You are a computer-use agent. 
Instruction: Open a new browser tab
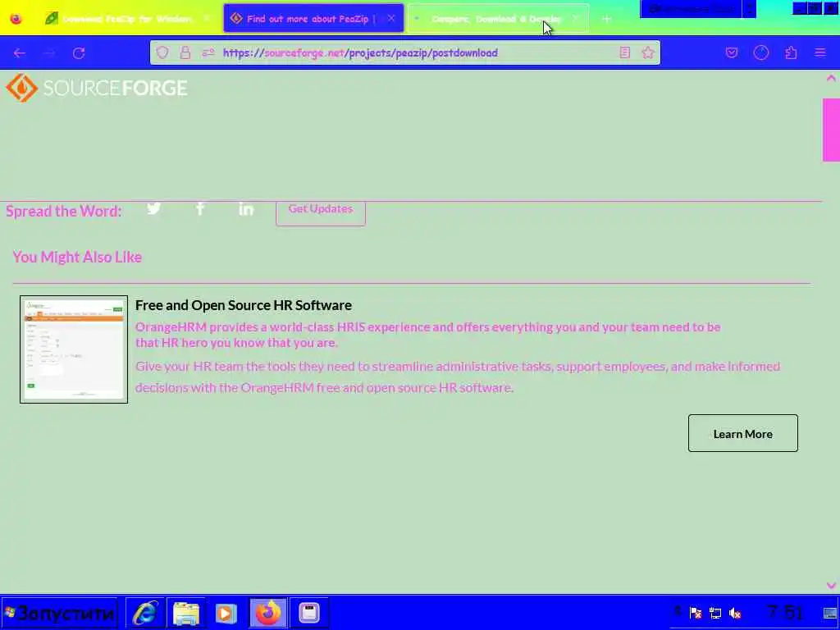[x=606, y=19]
